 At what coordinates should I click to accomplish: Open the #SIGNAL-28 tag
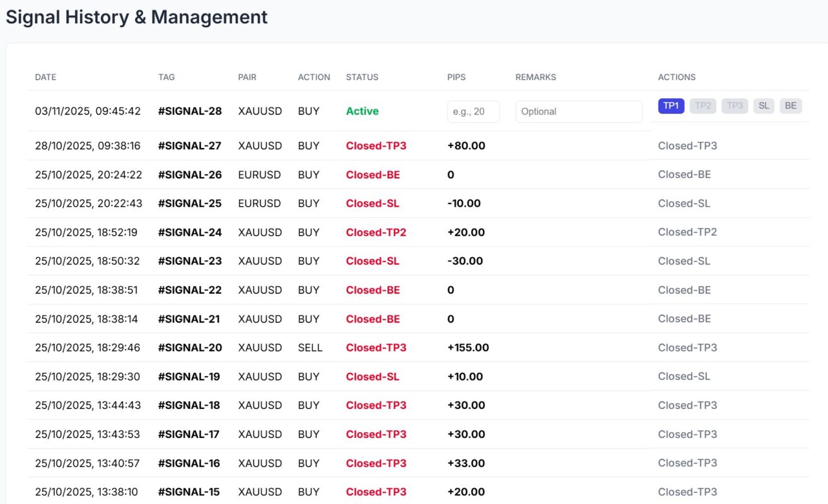point(189,111)
